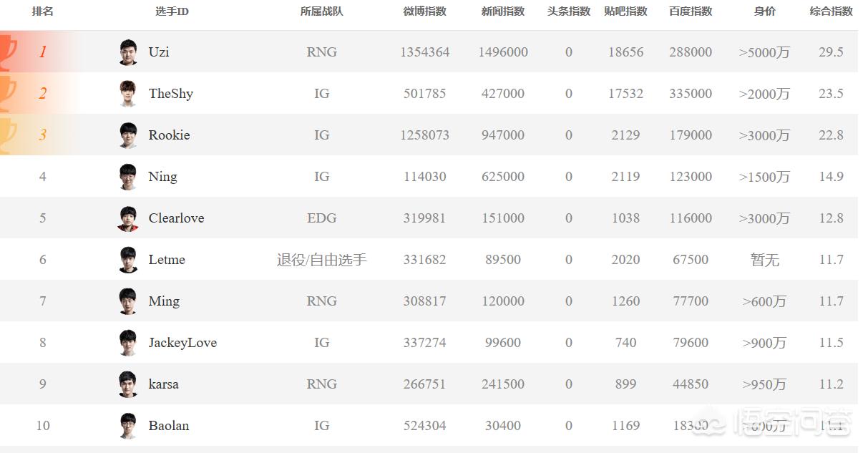868x453 pixels.
Task: Open the Letme player name link
Action: click(x=167, y=260)
